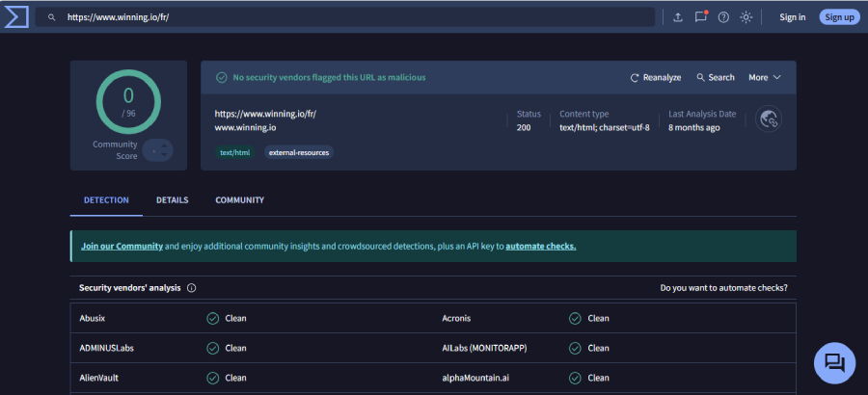The width and height of the screenshot is (868, 395).
Task: Open the help question mark icon
Action: (723, 17)
